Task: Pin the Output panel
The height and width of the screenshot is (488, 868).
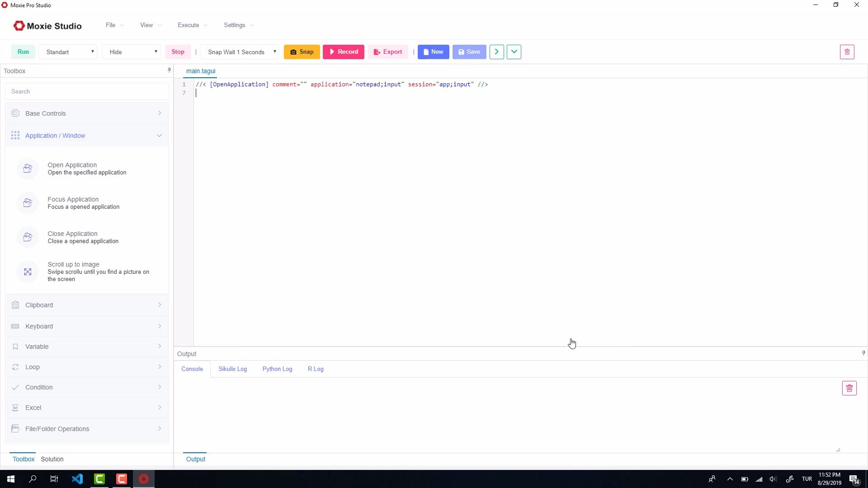Action: [863, 353]
